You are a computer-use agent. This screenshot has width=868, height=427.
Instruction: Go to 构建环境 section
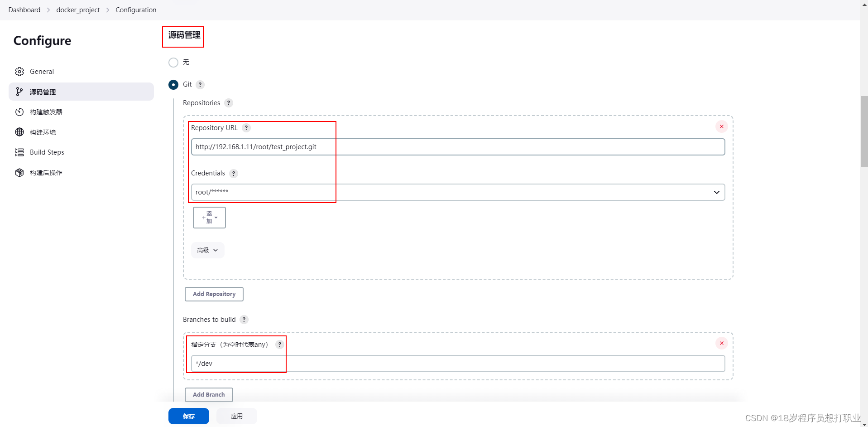[81, 132]
